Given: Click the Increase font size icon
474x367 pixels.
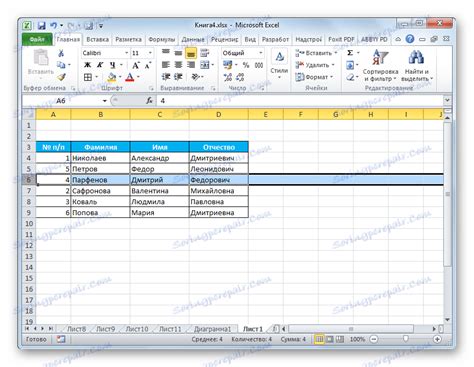Looking at the screenshot, I should [x=135, y=65].
